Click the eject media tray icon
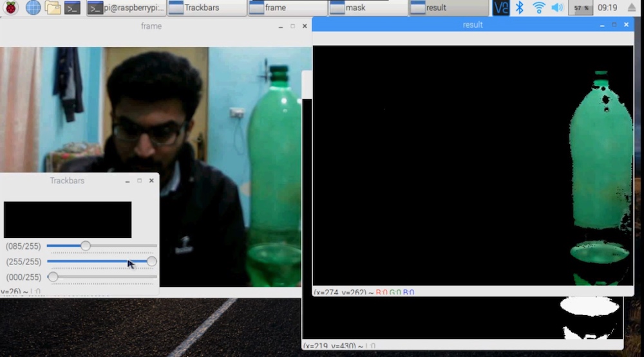 pyautogui.click(x=632, y=7)
